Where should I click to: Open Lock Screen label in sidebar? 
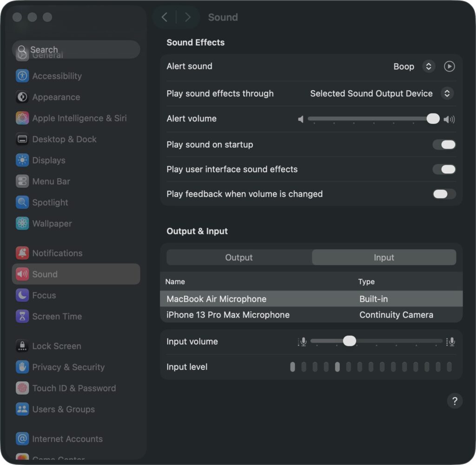(57, 346)
